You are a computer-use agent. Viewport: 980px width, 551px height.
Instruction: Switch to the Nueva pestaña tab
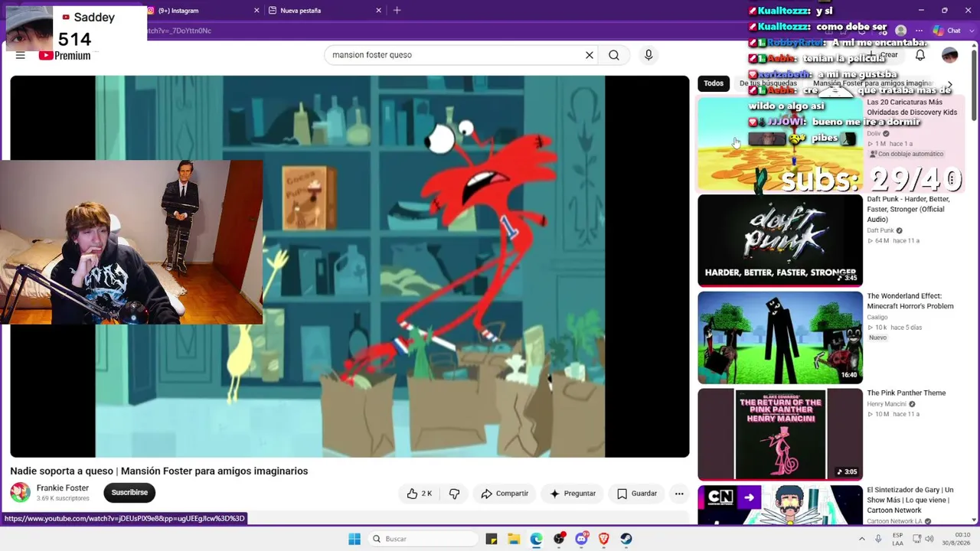click(x=325, y=11)
